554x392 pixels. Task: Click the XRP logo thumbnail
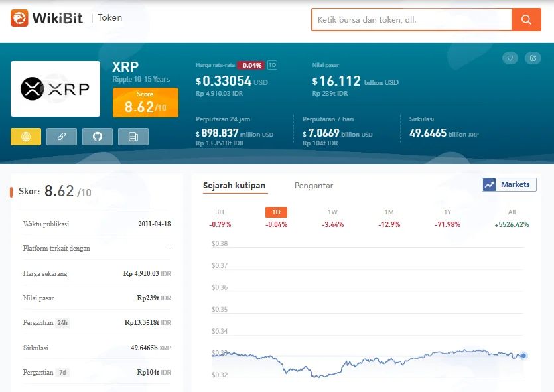(x=56, y=89)
